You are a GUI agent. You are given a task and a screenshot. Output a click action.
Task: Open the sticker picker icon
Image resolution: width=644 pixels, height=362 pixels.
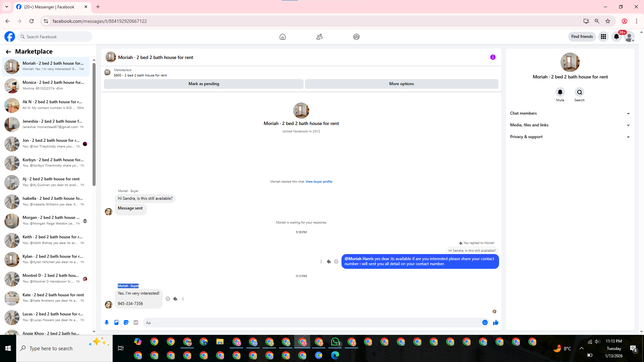pos(126,322)
